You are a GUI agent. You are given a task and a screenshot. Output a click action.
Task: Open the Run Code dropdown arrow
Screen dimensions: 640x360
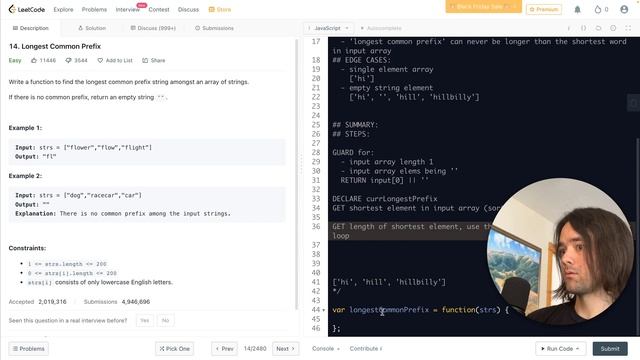(x=578, y=349)
